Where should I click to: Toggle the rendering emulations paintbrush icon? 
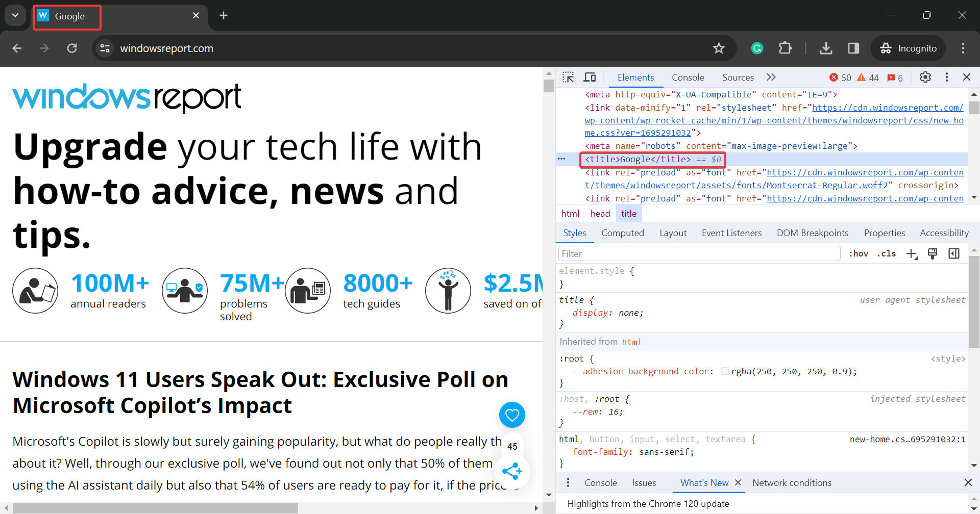(x=933, y=253)
